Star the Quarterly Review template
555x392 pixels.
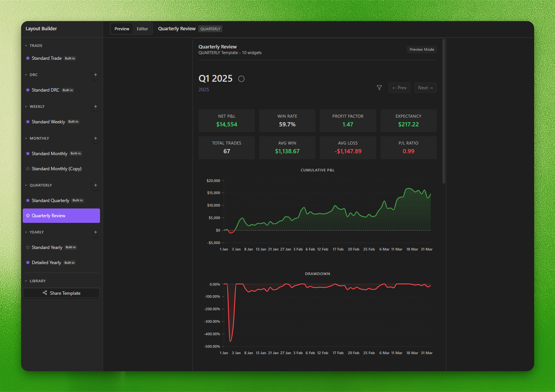28,216
